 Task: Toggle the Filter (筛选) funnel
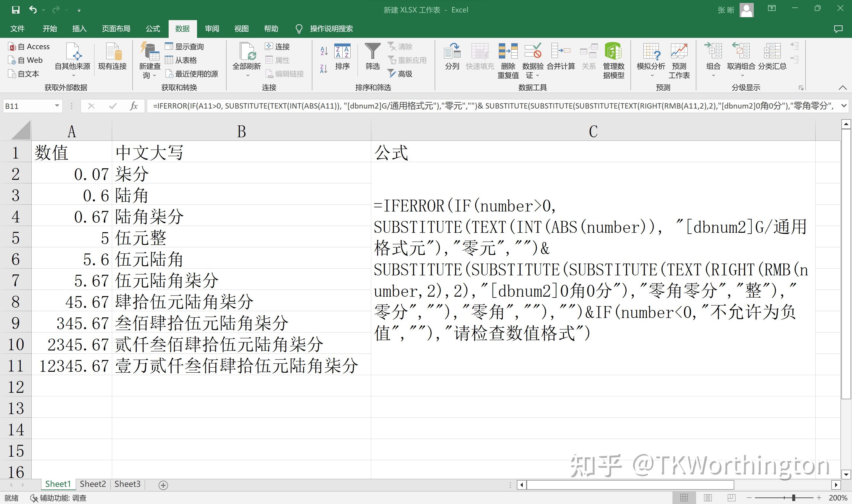pyautogui.click(x=372, y=56)
